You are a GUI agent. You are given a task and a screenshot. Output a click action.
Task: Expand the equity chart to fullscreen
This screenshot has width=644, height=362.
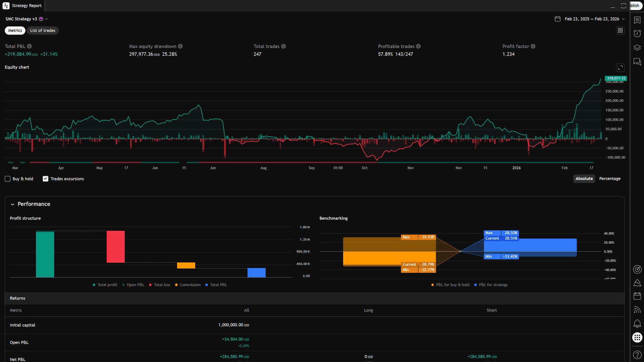pos(620,67)
